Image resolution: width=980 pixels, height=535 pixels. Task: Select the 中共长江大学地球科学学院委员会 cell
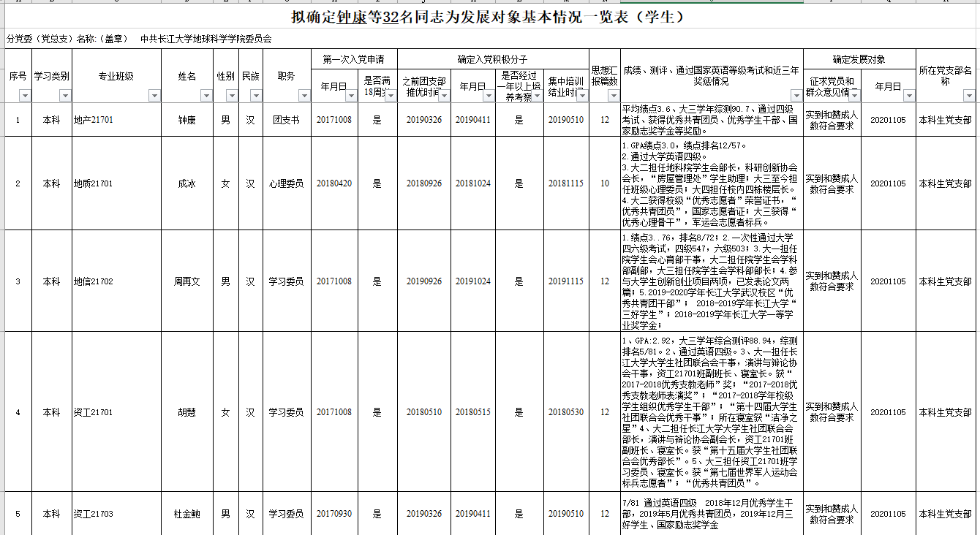(206, 39)
